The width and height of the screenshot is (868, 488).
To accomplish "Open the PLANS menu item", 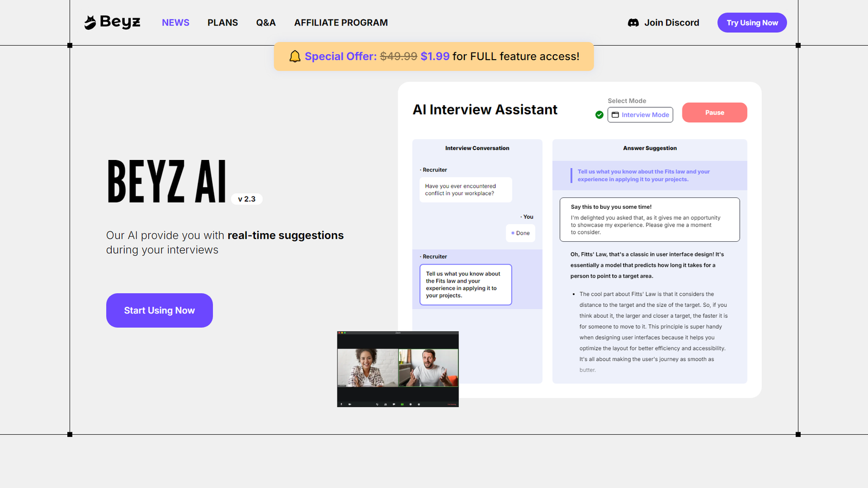I will 222,23.
